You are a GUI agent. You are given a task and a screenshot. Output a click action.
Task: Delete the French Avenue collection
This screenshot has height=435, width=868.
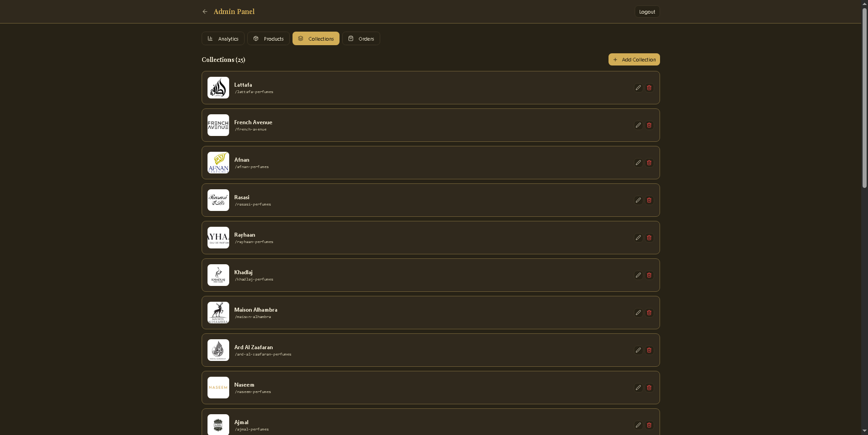pos(649,125)
